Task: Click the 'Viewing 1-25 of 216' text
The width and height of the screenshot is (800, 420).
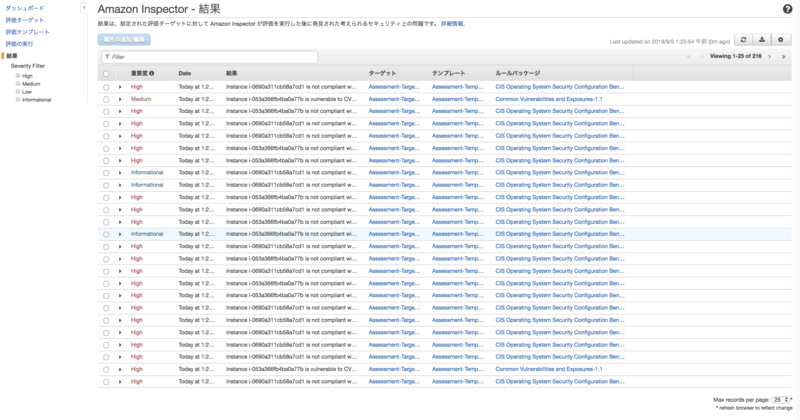Action: click(735, 57)
